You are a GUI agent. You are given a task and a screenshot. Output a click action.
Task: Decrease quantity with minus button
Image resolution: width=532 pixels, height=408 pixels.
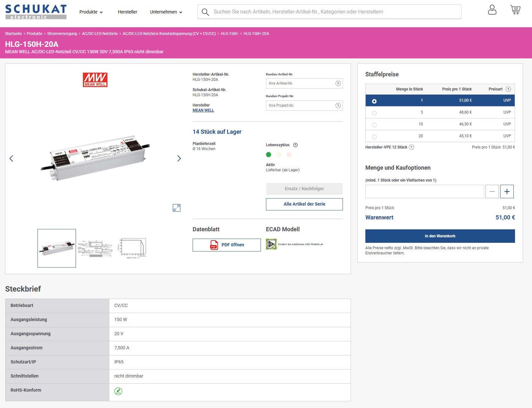(x=492, y=191)
